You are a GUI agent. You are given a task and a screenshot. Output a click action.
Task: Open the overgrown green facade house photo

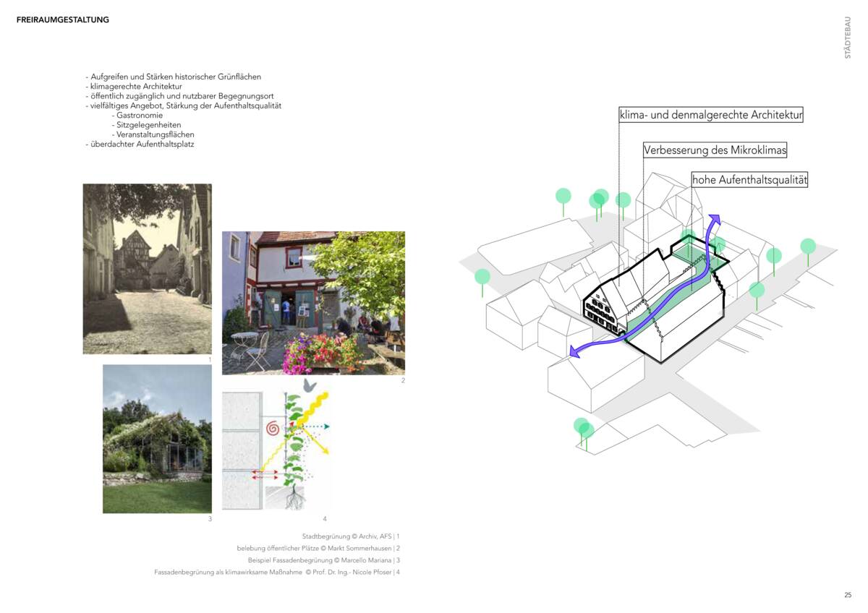(x=157, y=439)
